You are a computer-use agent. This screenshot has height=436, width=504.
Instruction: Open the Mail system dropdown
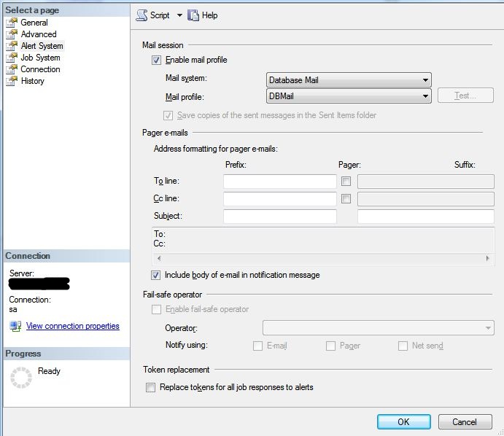click(x=349, y=80)
